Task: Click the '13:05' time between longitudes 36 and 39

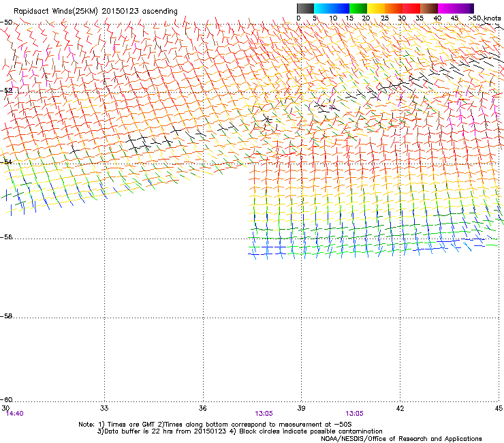Action: click(x=264, y=414)
